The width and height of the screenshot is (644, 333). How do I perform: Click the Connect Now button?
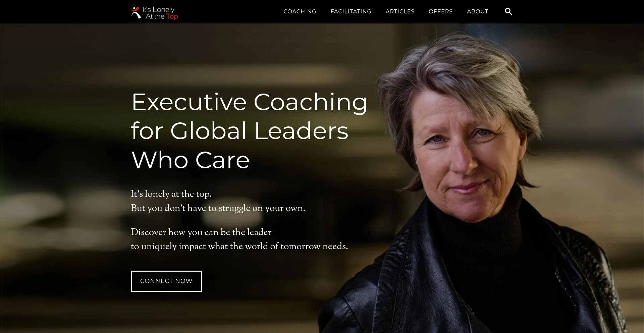pyautogui.click(x=166, y=281)
